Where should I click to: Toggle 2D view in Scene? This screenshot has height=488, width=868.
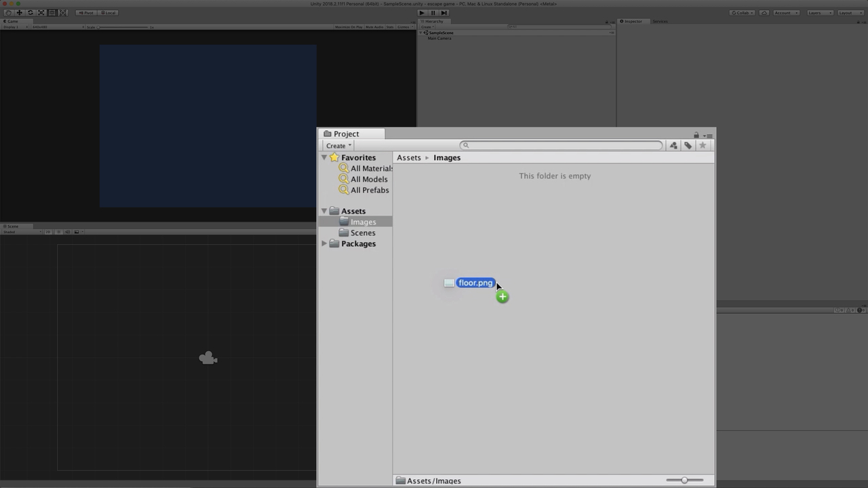pos(49,232)
